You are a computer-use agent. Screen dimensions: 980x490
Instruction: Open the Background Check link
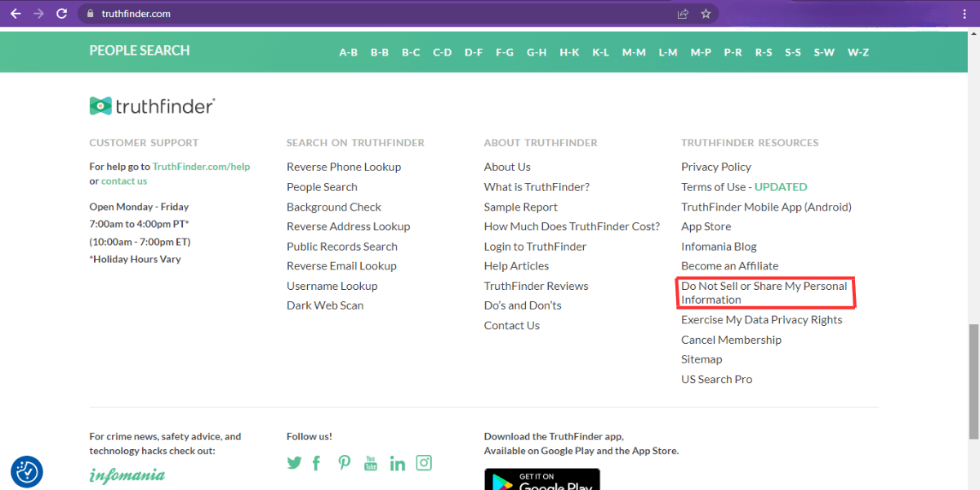click(x=334, y=207)
